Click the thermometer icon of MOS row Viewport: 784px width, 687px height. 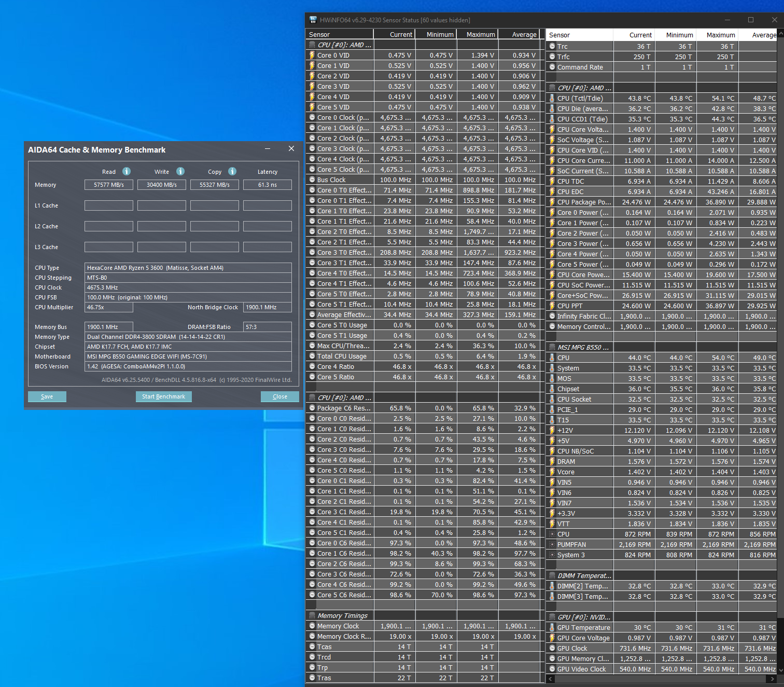tap(552, 378)
